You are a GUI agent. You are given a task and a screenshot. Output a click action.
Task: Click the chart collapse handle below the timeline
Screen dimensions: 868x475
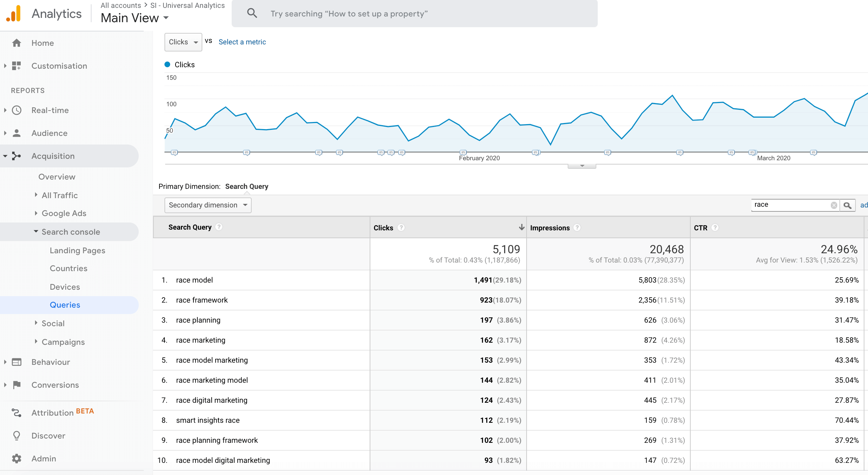click(x=582, y=166)
